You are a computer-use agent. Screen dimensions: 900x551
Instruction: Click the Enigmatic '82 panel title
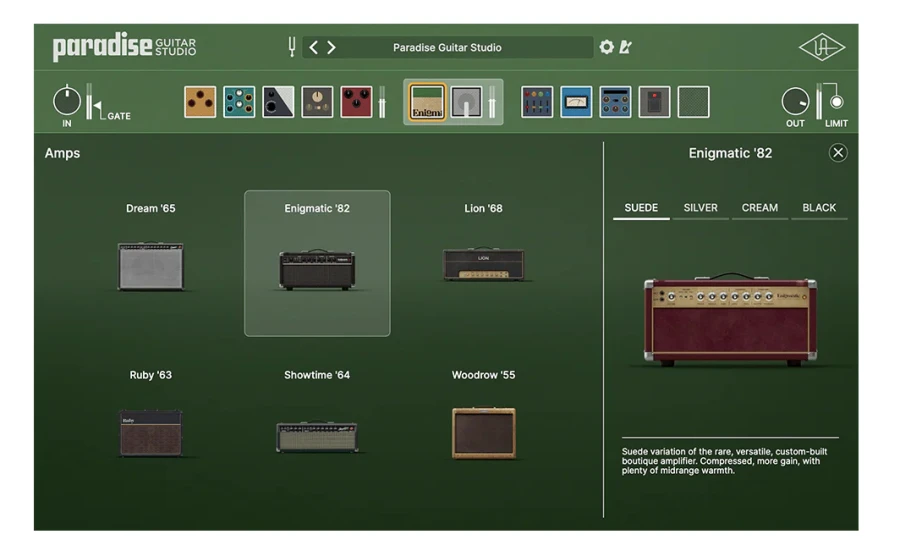point(730,153)
